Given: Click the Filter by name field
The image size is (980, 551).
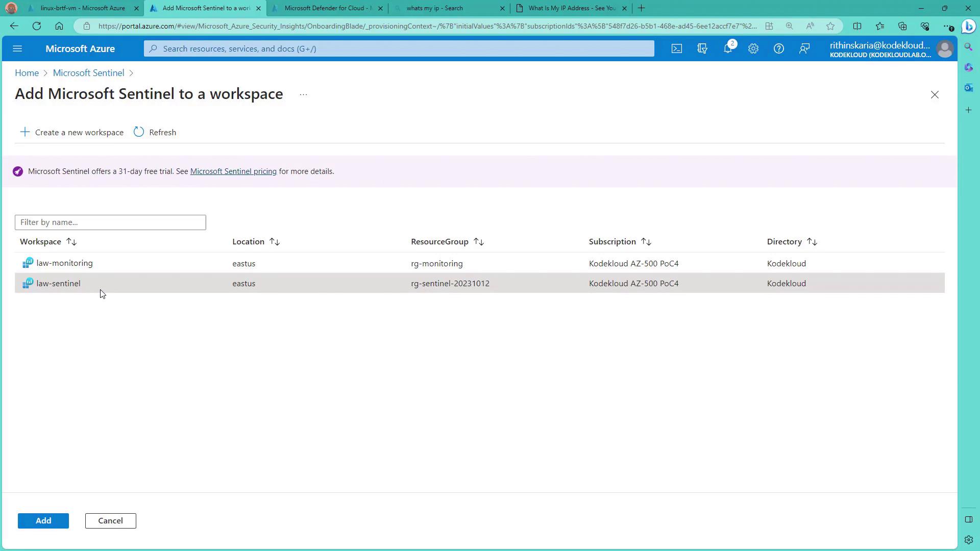Looking at the screenshot, I should click(x=110, y=222).
